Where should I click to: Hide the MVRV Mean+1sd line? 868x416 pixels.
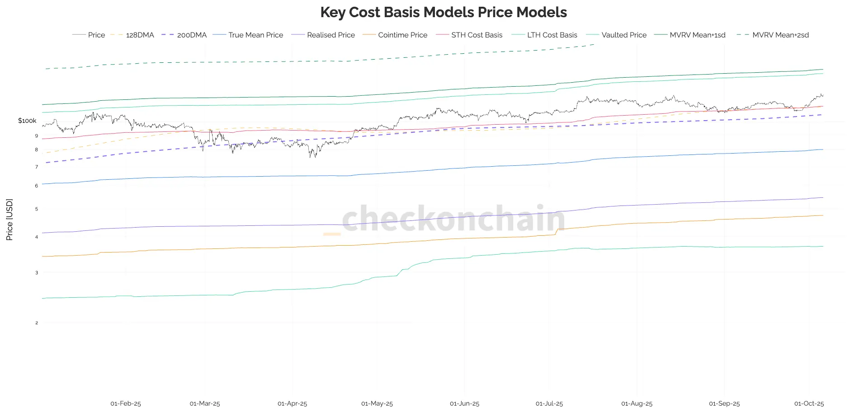(697, 35)
